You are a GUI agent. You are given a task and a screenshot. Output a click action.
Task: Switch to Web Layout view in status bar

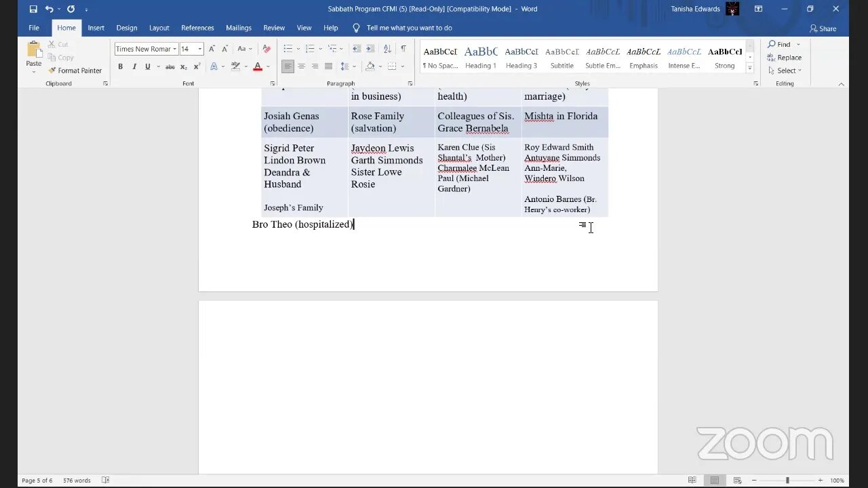(736, 481)
